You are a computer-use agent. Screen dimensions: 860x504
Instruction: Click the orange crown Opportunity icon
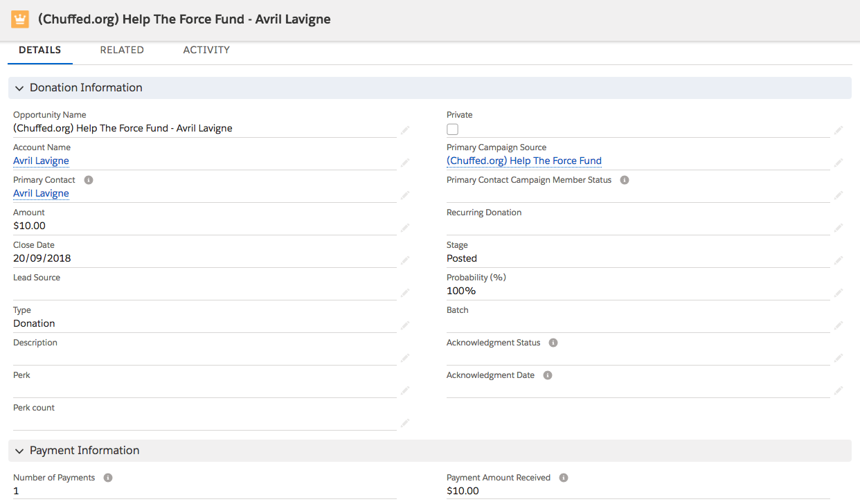[x=20, y=19]
